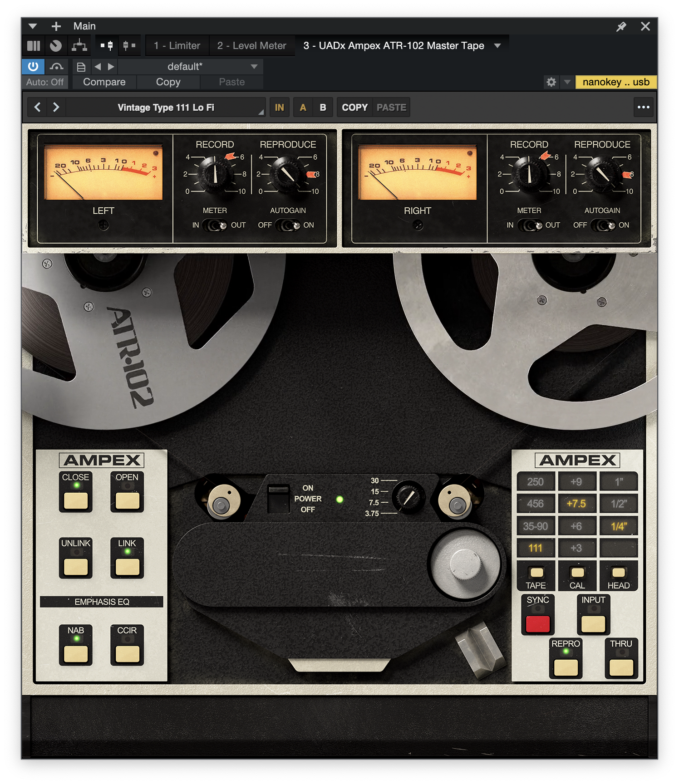Click the host Copy button

pos(168,82)
